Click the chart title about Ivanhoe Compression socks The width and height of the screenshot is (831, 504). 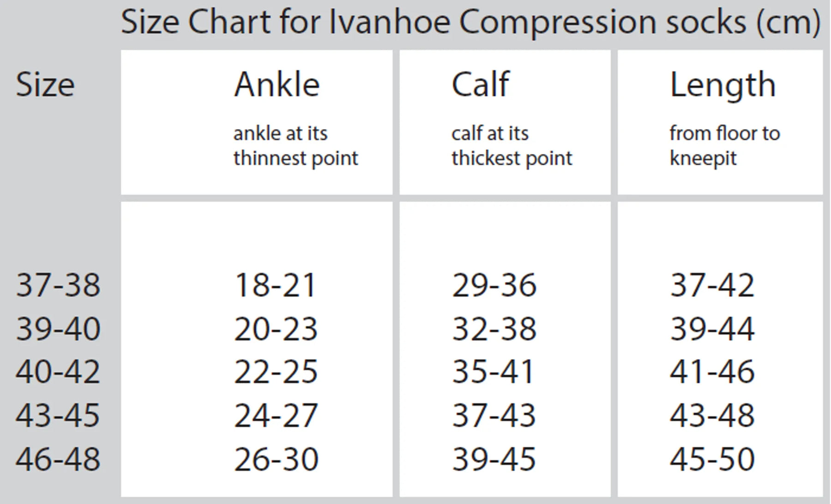(x=470, y=22)
